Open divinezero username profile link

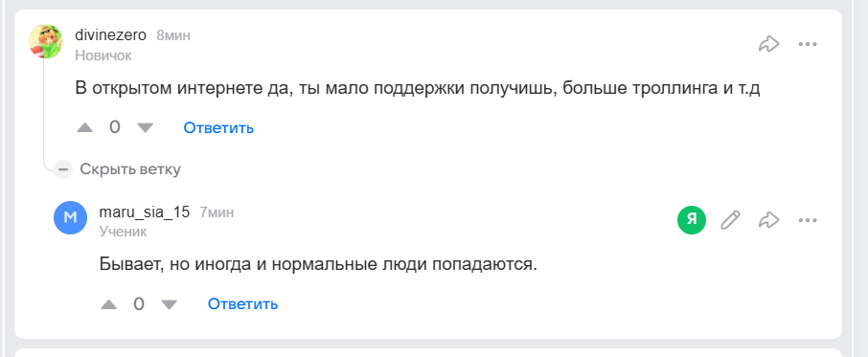click(111, 35)
